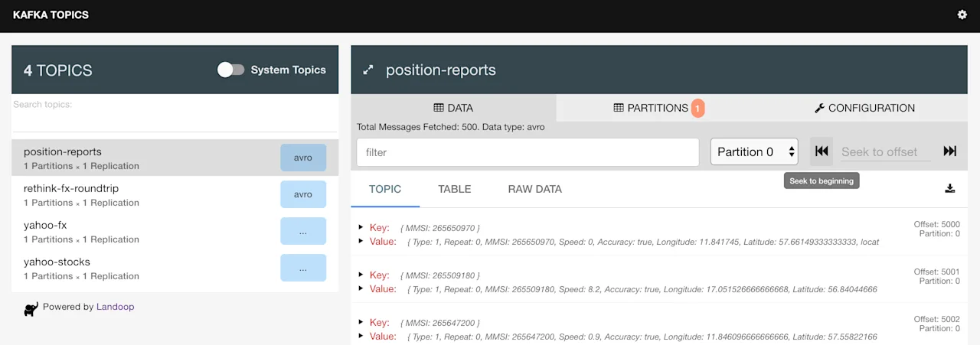This screenshot has height=345, width=980.
Task: Switch to the TABLE view tab
Action: click(x=455, y=189)
